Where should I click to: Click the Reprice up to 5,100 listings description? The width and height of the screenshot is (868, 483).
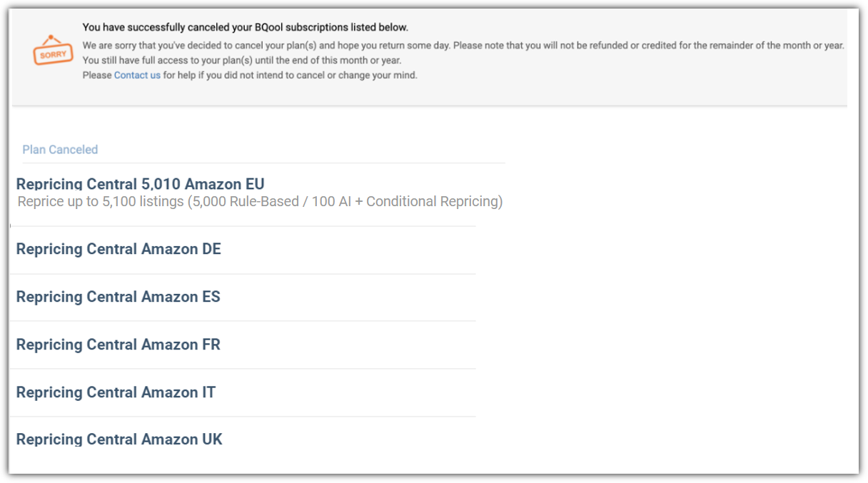260,202
